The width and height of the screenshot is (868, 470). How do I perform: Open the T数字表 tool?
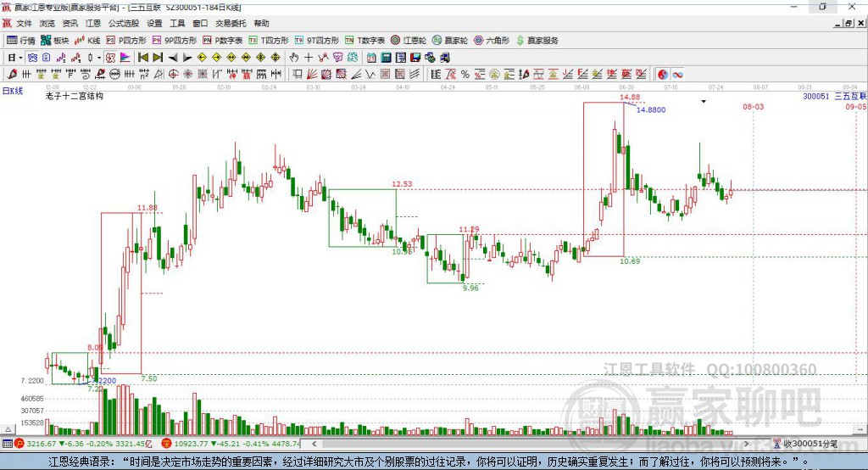tap(364, 41)
